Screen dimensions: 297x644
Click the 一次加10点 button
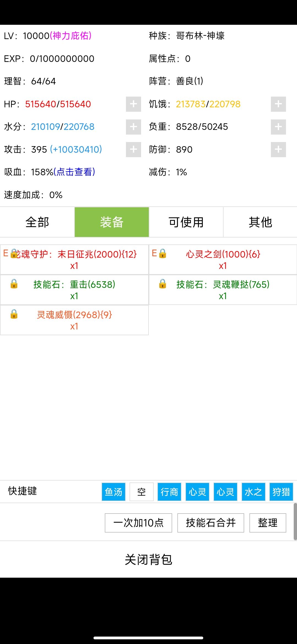(x=138, y=523)
